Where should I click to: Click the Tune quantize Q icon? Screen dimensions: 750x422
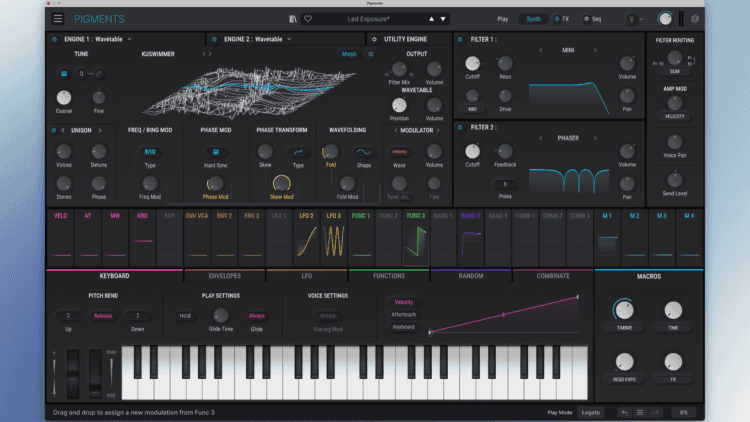click(x=81, y=74)
